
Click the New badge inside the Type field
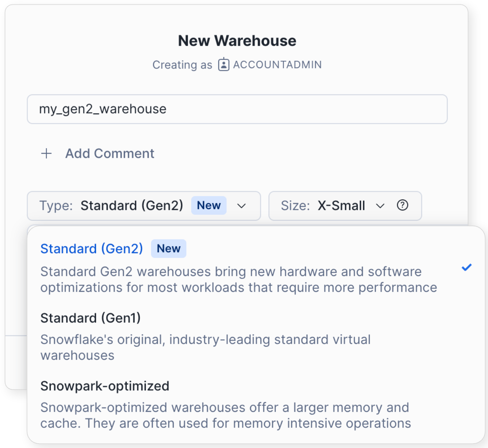point(209,205)
